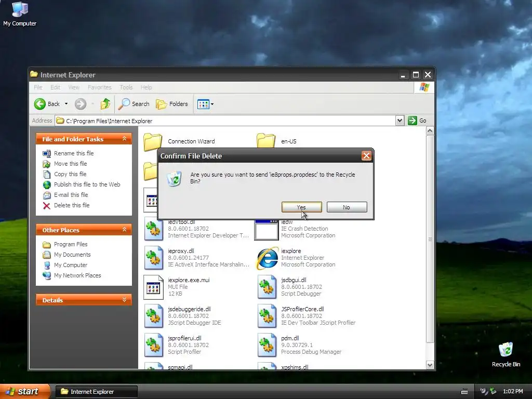The height and width of the screenshot is (399, 532).
Task: Select the jsdbgui.dll file icon
Action: point(267,287)
